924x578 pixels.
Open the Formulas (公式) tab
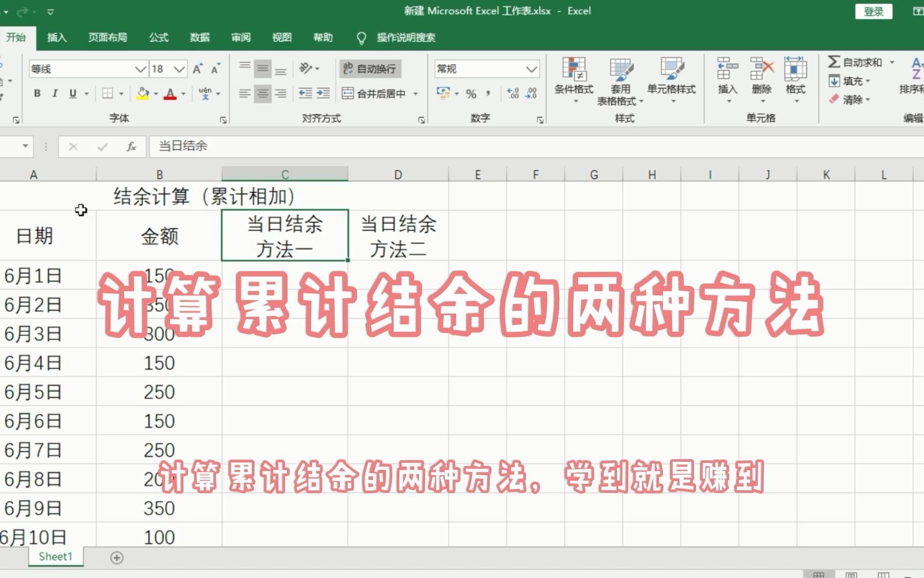click(158, 37)
